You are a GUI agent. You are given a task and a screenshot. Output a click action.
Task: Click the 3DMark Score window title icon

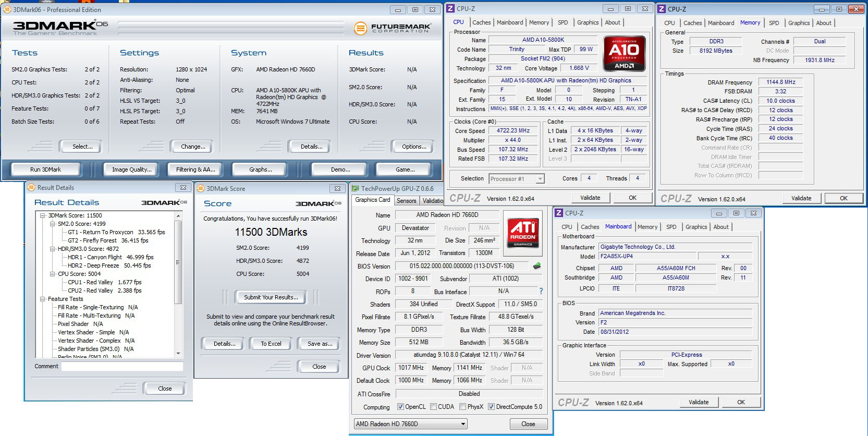click(200, 189)
